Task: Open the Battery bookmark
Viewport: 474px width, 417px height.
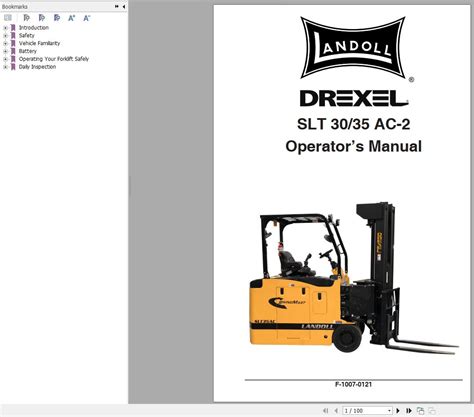Action: pos(28,51)
